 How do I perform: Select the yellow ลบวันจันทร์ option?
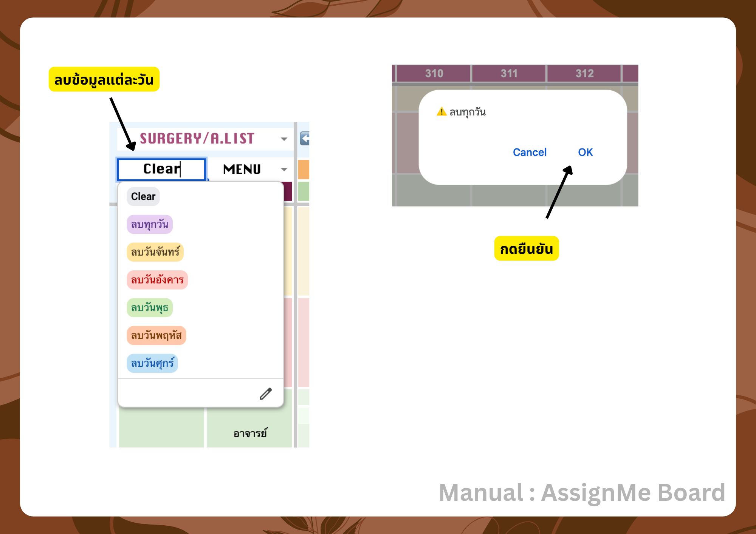point(155,252)
